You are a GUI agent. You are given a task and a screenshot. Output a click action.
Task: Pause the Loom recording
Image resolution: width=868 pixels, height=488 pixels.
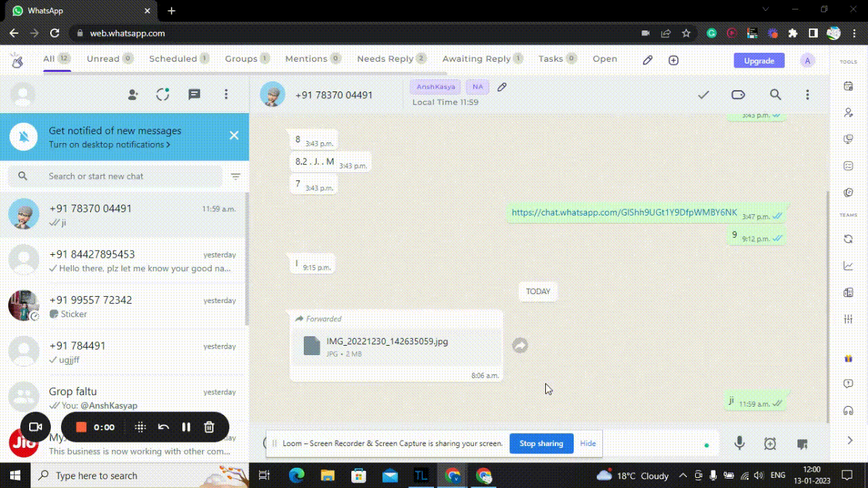(x=186, y=427)
